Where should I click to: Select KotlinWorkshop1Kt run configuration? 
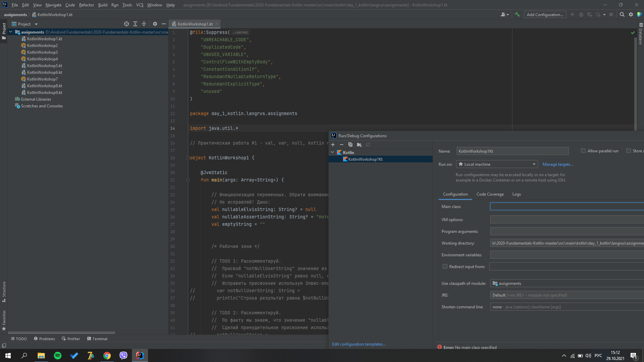(365, 159)
